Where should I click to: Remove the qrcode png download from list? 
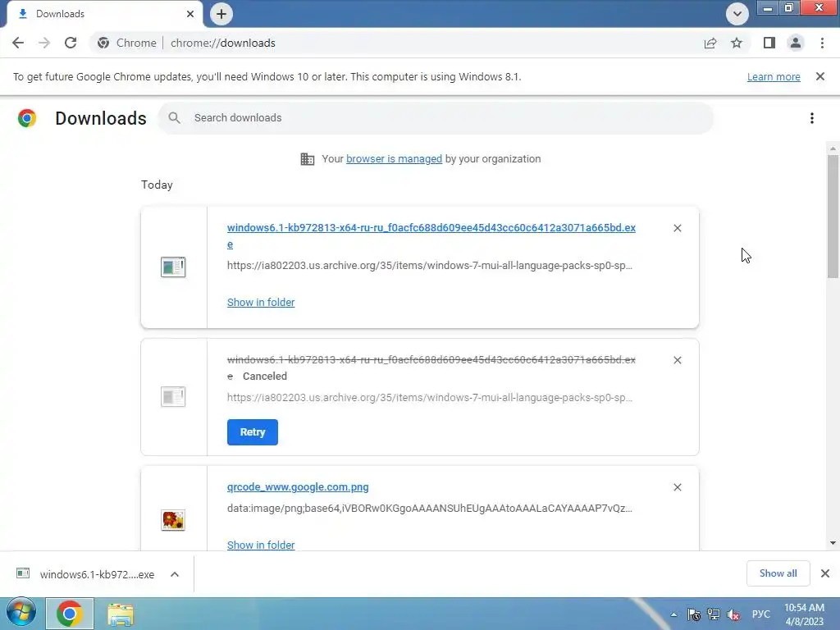tap(677, 487)
